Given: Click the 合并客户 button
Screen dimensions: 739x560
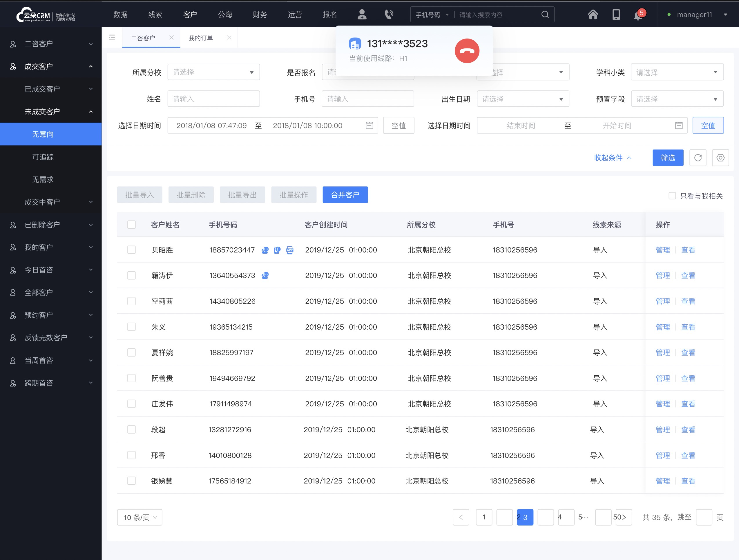Looking at the screenshot, I should pos(345,194).
